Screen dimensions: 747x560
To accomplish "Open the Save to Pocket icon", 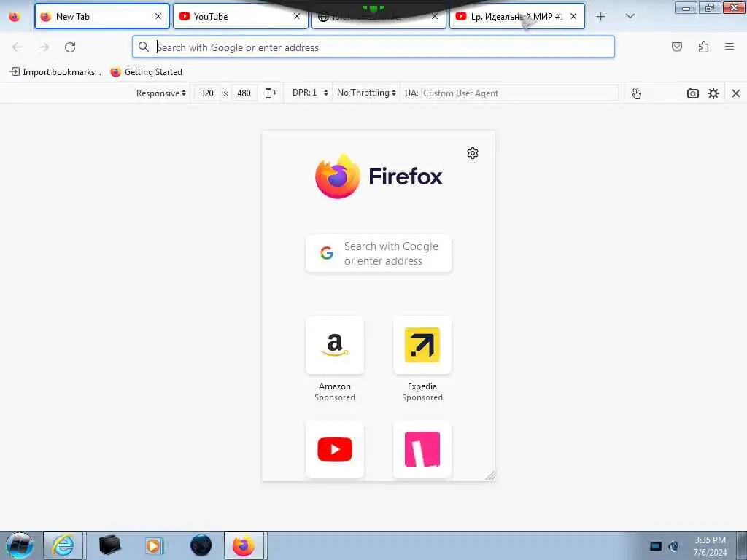I will tap(677, 47).
